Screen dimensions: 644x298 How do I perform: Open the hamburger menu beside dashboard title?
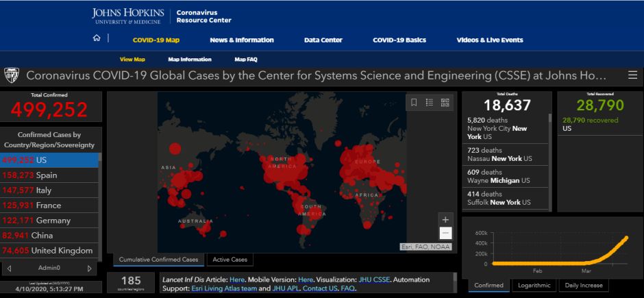pos(632,75)
